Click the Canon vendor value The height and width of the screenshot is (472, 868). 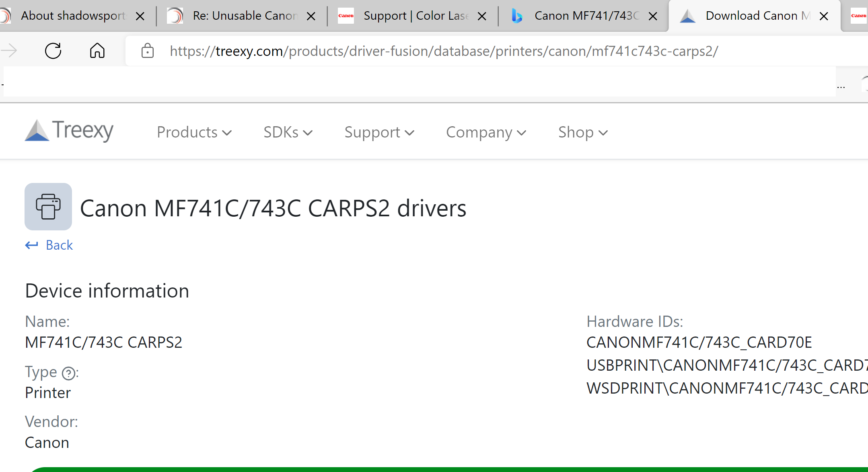pyautogui.click(x=47, y=442)
